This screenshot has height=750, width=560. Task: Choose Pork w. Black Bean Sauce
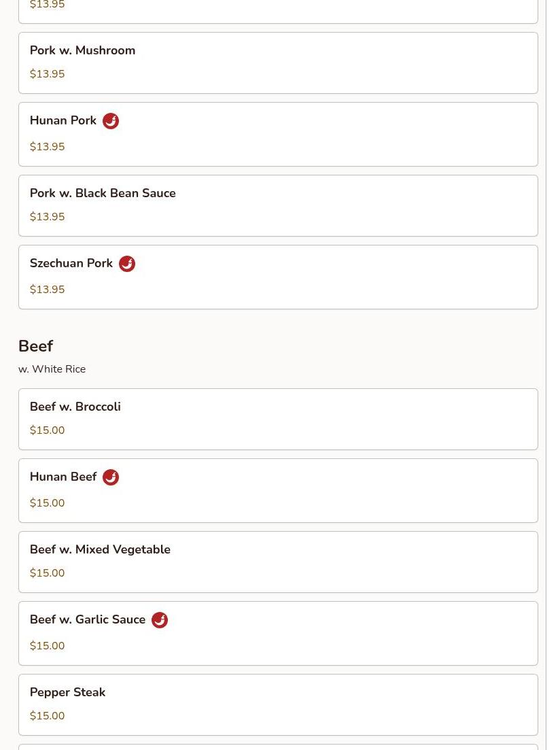pyautogui.click(x=103, y=193)
